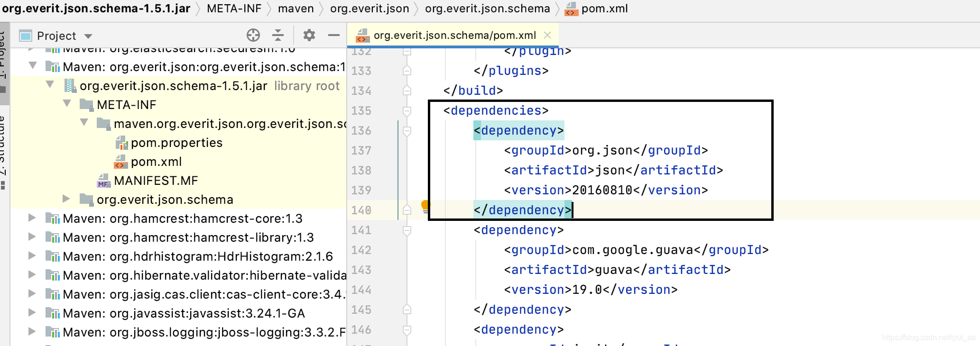The width and height of the screenshot is (980, 346).
Task: Toggle code fold marker on line 145
Action: [407, 309]
